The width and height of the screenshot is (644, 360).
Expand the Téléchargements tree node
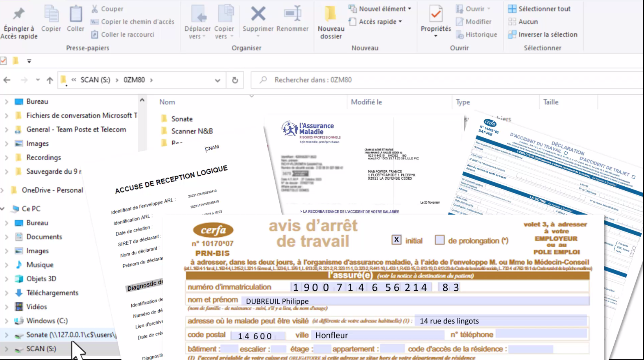6,293
